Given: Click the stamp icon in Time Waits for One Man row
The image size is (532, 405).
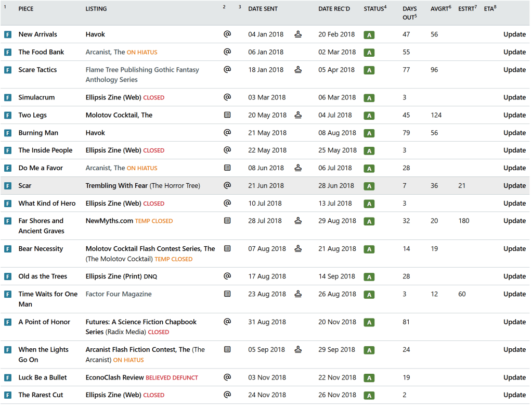Looking at the screenshot, I should click(x=298, y=294).
